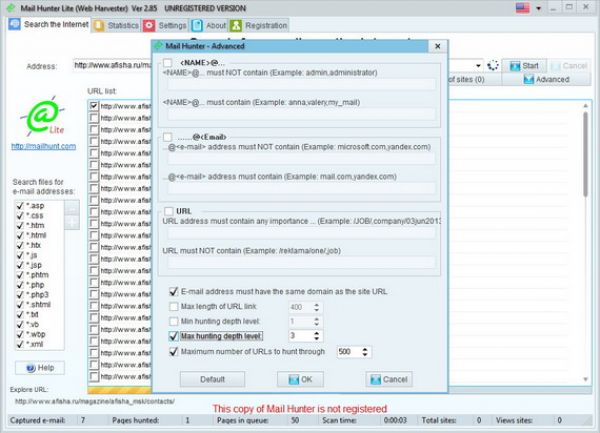
Task: Click the Help button
Action: tap(40, 368)
